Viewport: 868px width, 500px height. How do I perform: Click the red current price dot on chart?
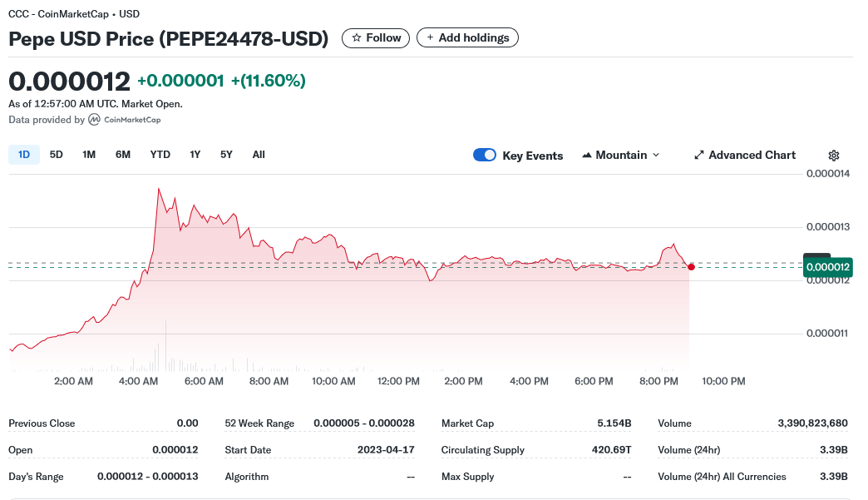point(692,267)
